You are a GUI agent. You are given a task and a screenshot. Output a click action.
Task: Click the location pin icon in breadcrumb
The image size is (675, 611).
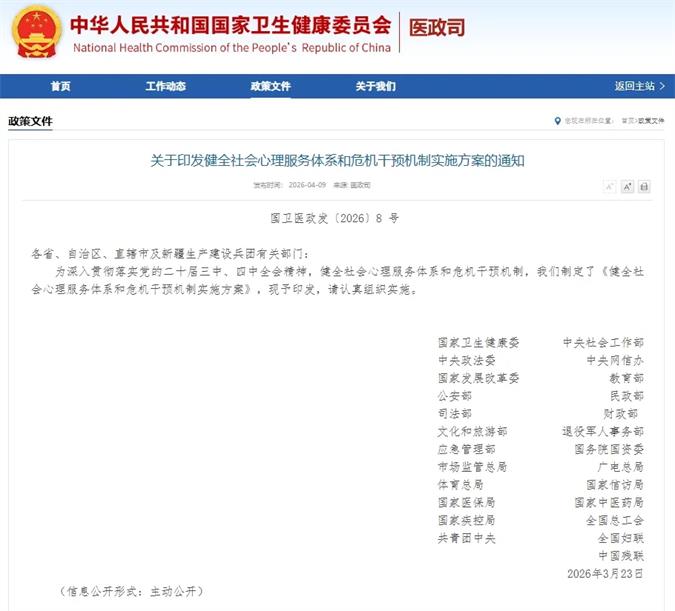tap(558, 121)
